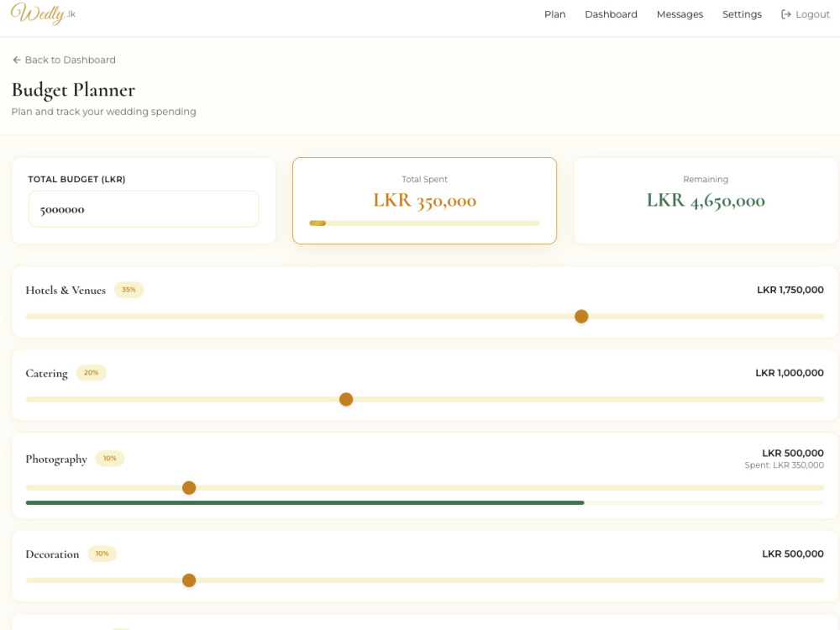The width and height of the screenshot is (840, 630).
Task: Click the logout arrow icon
Action: click(x=786, y=14)
